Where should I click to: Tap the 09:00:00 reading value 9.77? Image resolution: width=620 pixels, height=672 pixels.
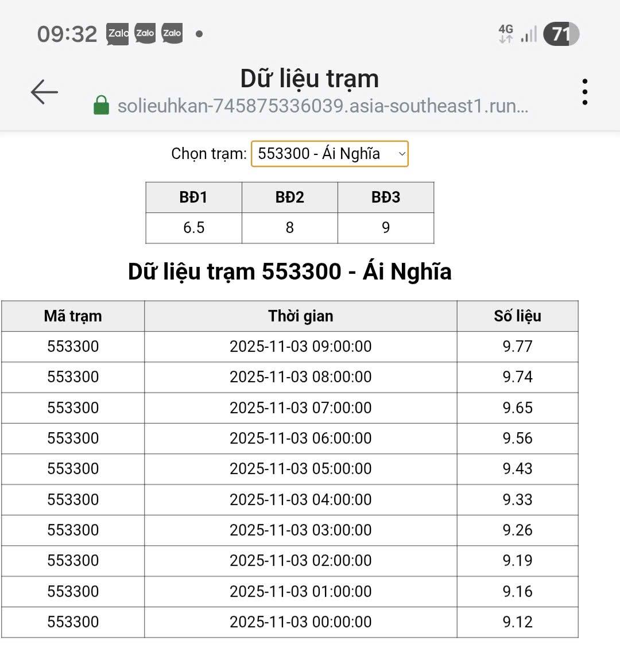click(517, 347)
